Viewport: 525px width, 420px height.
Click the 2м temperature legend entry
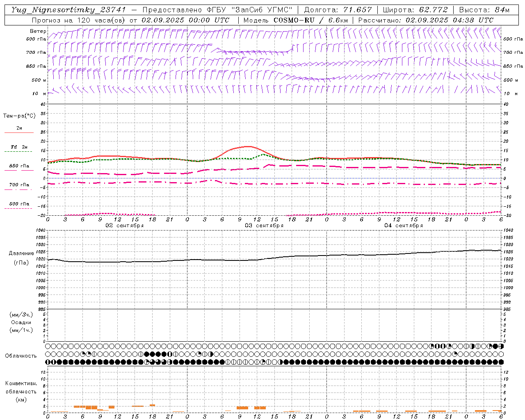click(19, 128)
